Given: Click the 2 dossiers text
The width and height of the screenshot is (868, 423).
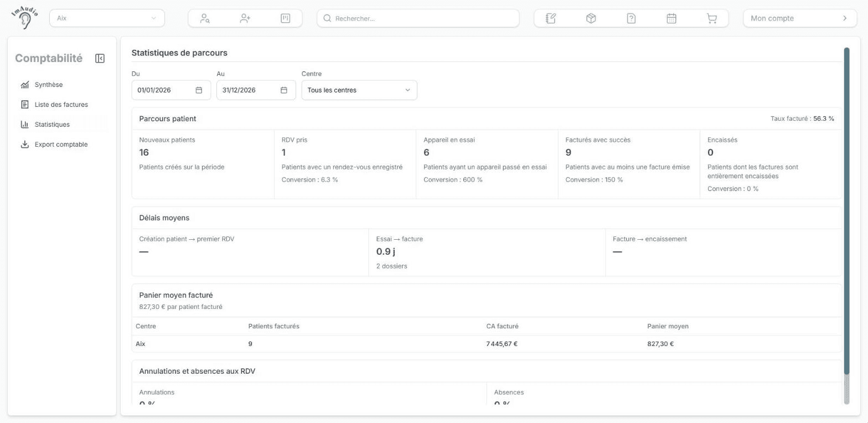Looking at the screenshot, I should [x=391, y=266].
